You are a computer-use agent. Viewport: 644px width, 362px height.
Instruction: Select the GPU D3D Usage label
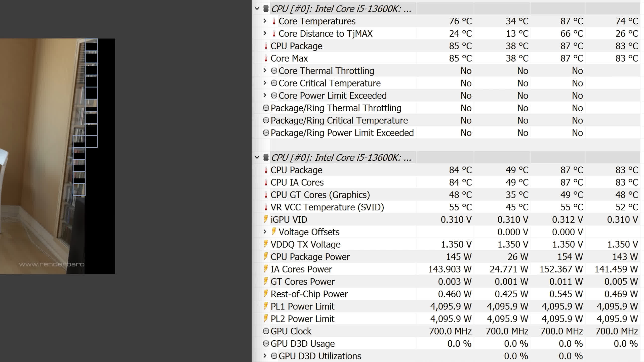click(303, 344)
